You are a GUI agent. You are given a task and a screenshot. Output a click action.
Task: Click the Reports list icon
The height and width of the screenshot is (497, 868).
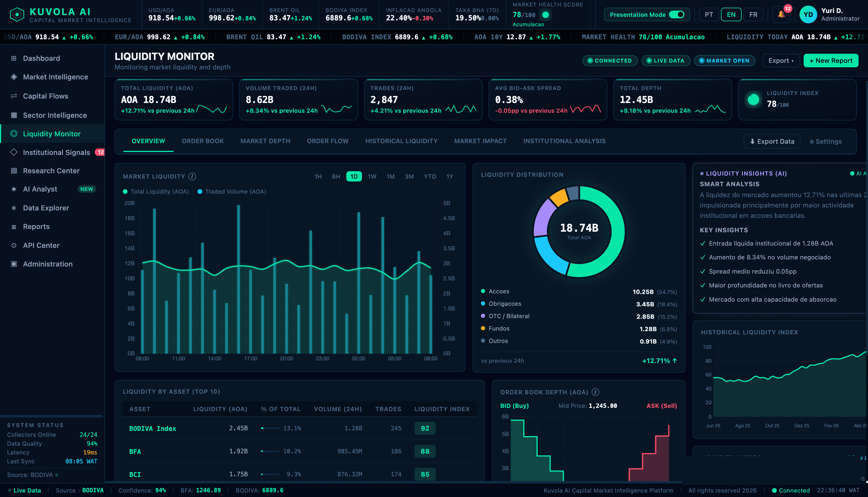click(14, 227)
